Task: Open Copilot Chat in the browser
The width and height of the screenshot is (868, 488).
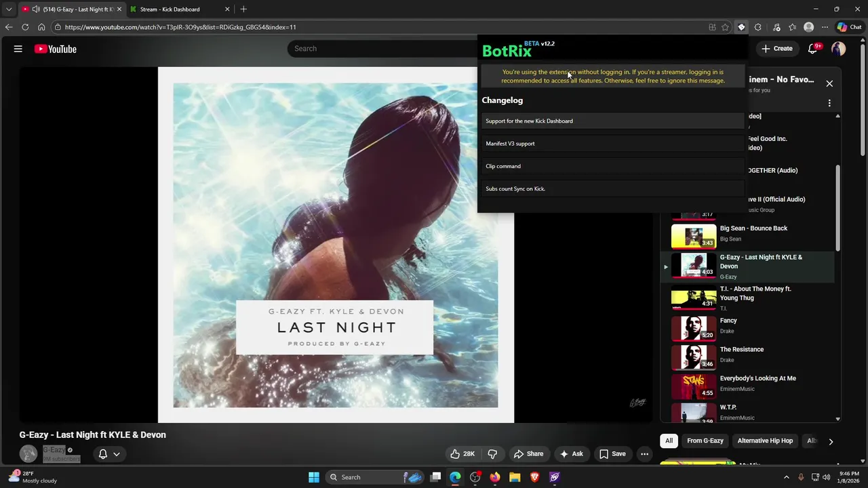Action: tap(849, 27)
